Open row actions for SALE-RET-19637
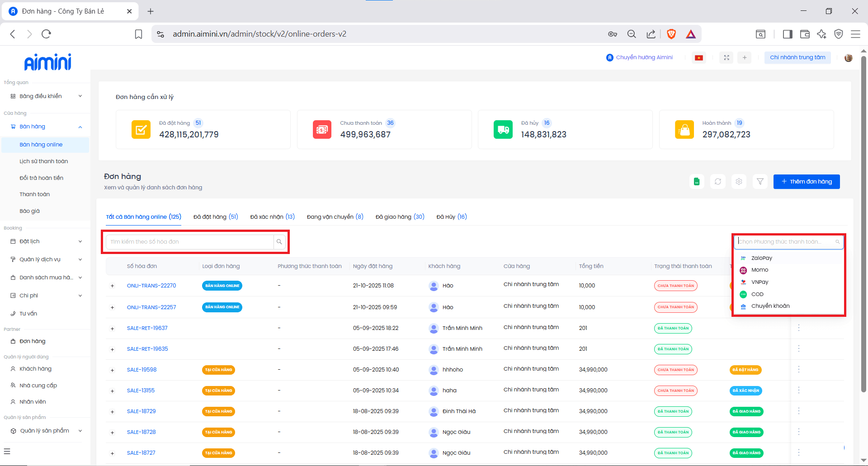868x466 pixels. tap(799, 328)
